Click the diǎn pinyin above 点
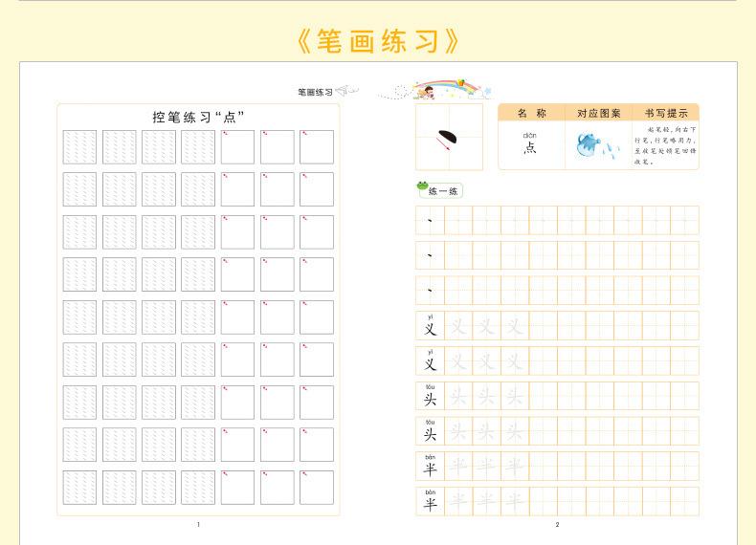This screenshot has height=545, width=756. coord(530,135)
